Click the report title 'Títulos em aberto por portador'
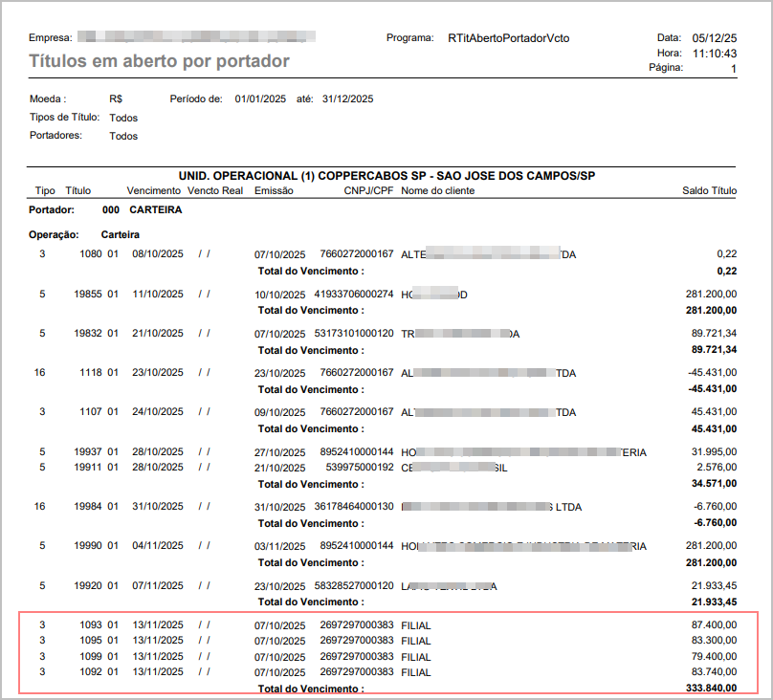The height and width of the screenshot is (700, 773). pos(159,61)
